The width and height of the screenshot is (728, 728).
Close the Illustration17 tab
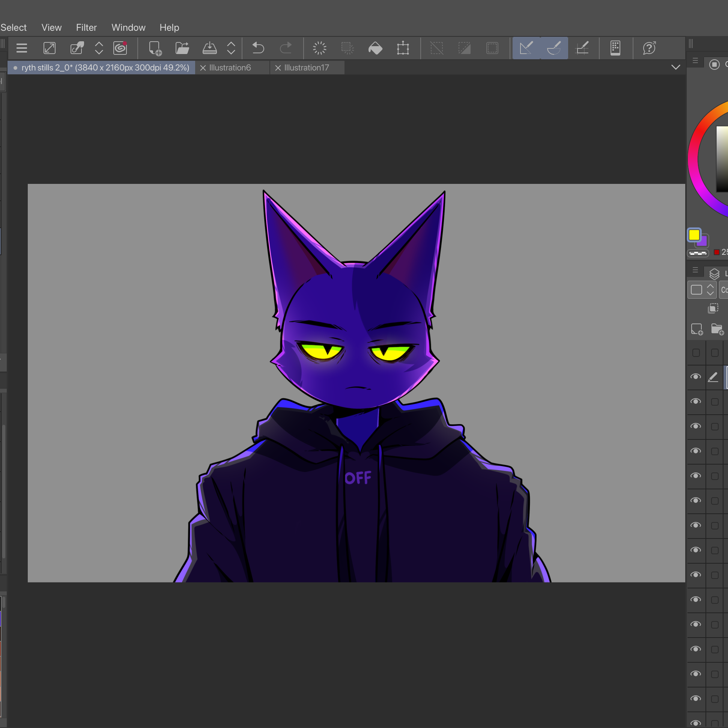[x=278, y=68]
